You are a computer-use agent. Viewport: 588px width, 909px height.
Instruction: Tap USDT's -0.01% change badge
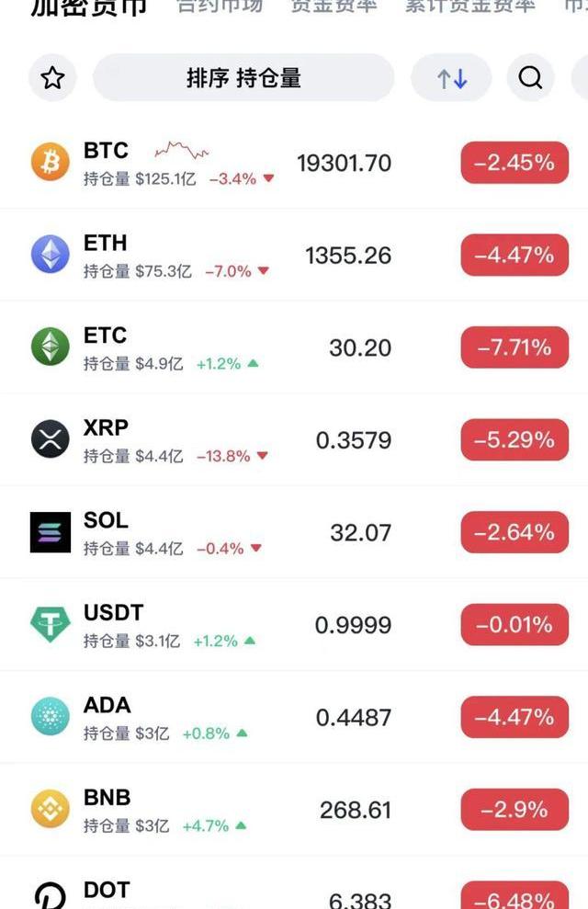pyautogui.click(x=514, y=625)
